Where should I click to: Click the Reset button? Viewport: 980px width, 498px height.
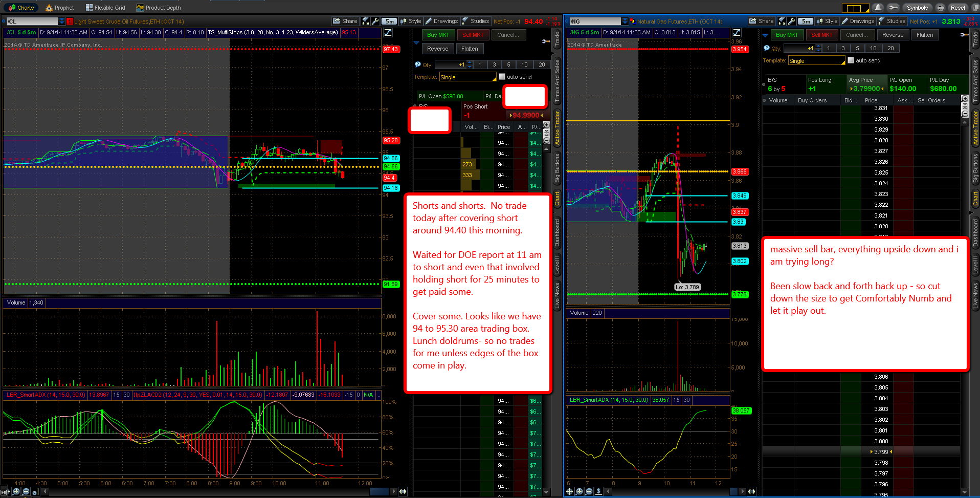(x=958, y=8)
